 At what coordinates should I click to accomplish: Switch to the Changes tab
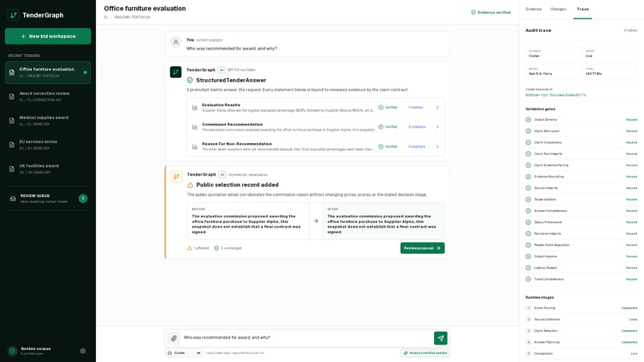(558, 9)
